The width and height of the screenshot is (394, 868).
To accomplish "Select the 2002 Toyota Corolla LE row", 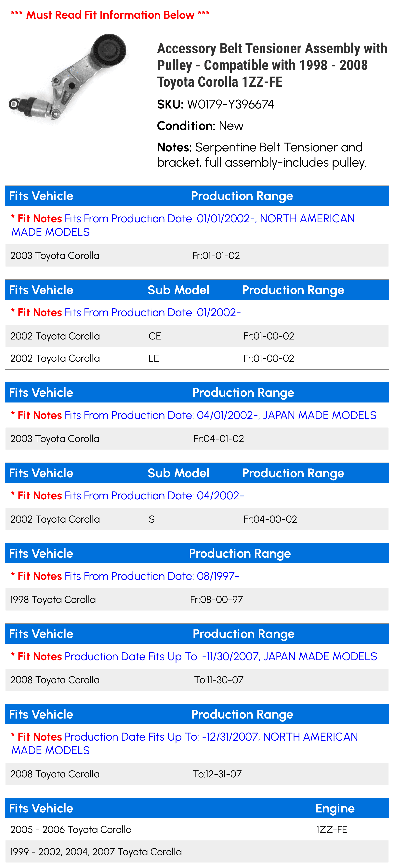I will pyautogui.click(x=197, y=358).
